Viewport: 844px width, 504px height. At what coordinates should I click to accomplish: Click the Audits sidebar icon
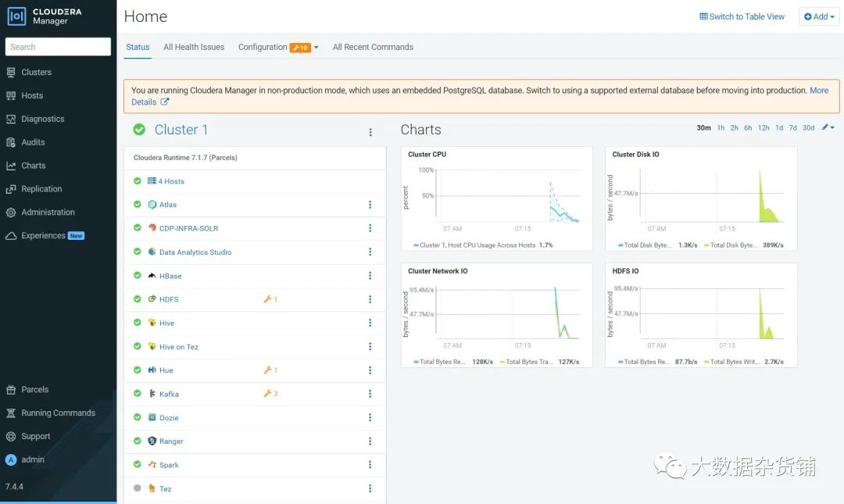tap(11, 142)
